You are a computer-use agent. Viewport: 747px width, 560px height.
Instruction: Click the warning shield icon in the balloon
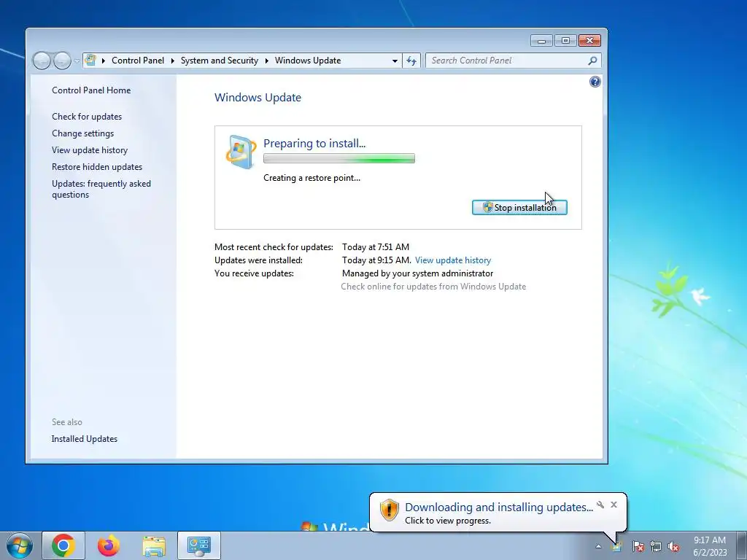click(389, 510)
